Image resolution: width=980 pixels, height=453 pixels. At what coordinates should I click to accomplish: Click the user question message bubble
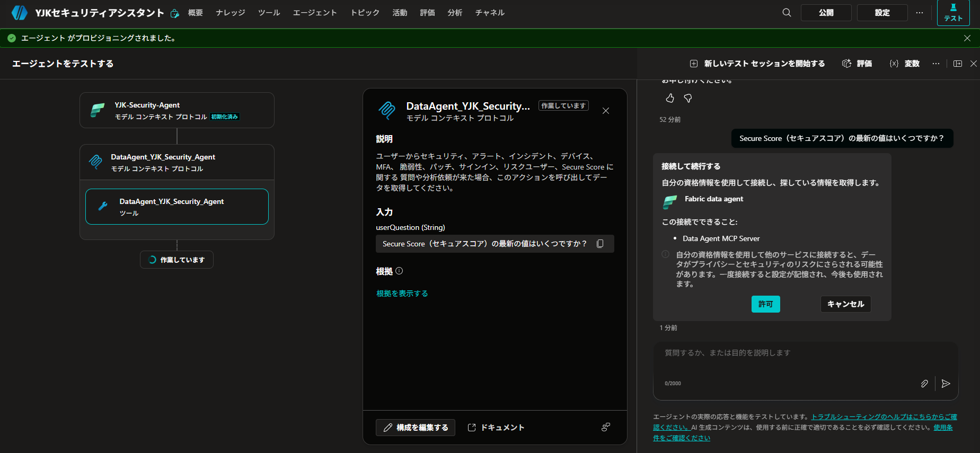tap(842, 138)
